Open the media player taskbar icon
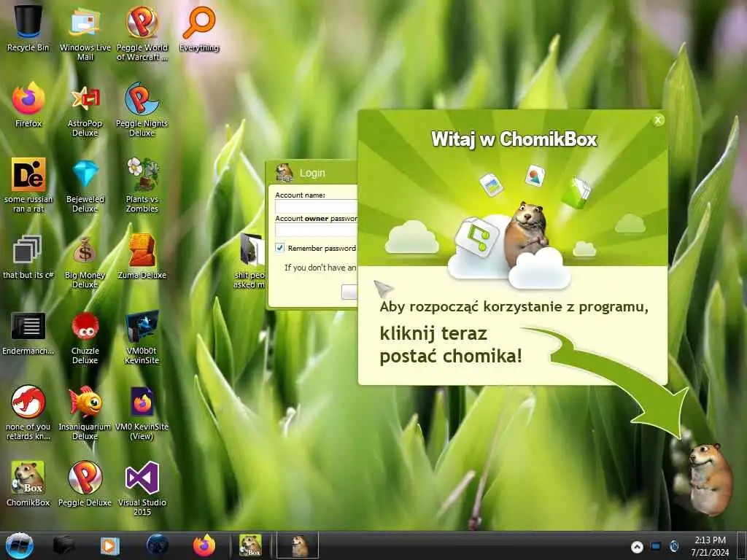The height and width of the screenshot is (560, 747). point(109,545)
